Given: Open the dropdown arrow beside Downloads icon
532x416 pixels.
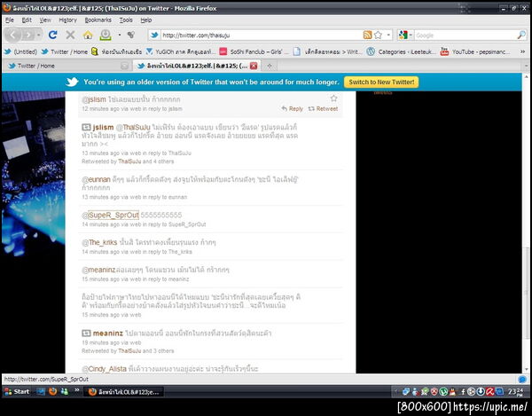Looking at the screenshot, I should pyautogui.click(x=120, y=35).
